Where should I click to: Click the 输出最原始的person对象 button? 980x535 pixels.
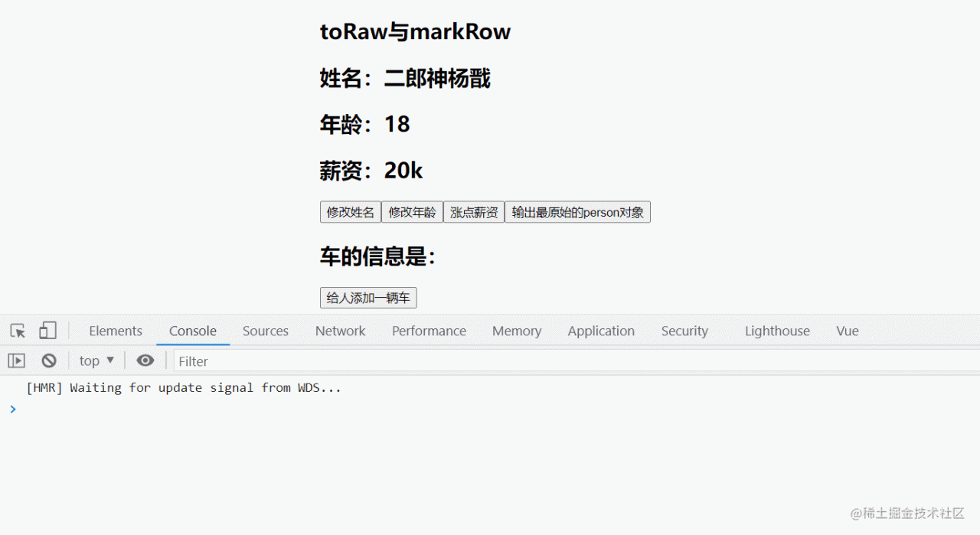pyautogui.click(x=577, y=212)
